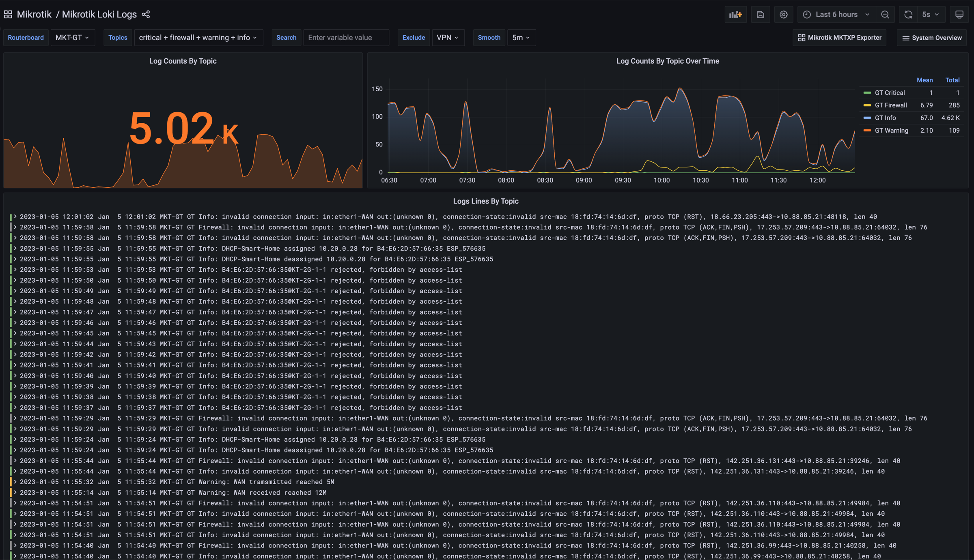
Task: Zoom out the time range
Action: [885, 15]
